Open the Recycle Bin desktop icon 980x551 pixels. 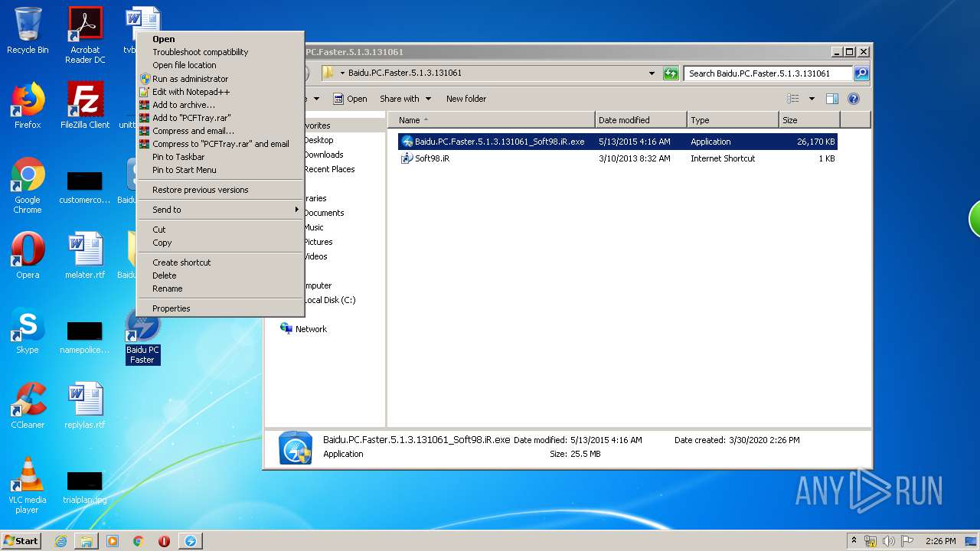tap(28, 31)
